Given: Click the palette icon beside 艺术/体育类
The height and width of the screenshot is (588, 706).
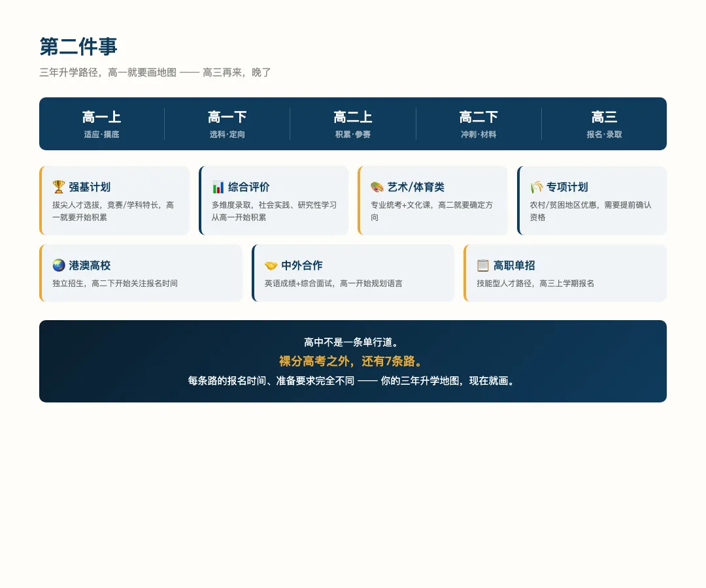Looking at the screenshot, I should [x=377, y=187].
